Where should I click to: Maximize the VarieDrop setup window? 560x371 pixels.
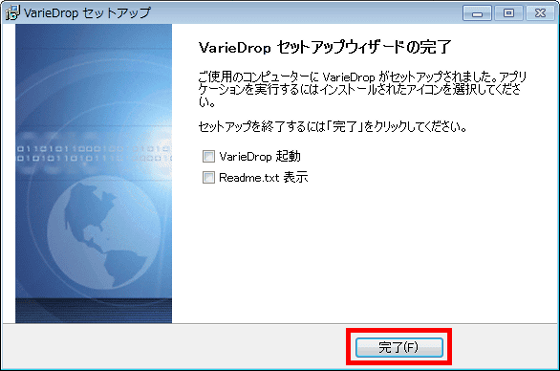(509, 13)
